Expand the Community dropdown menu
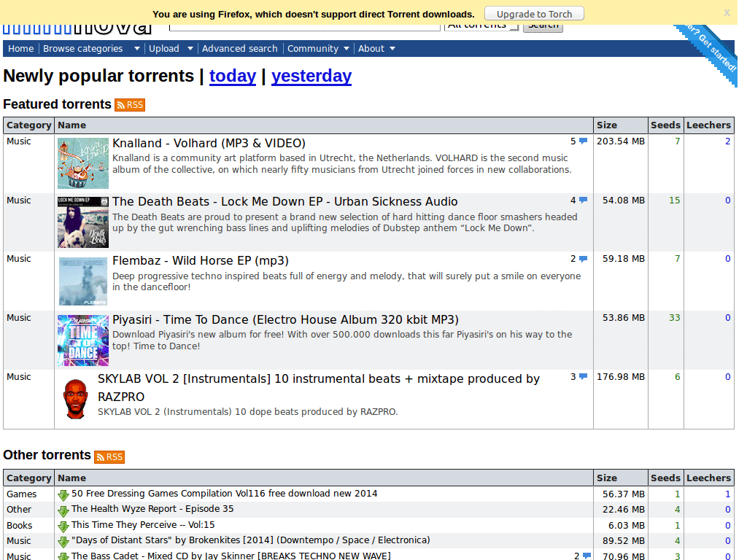747x560 pixels. click(345, 49)
